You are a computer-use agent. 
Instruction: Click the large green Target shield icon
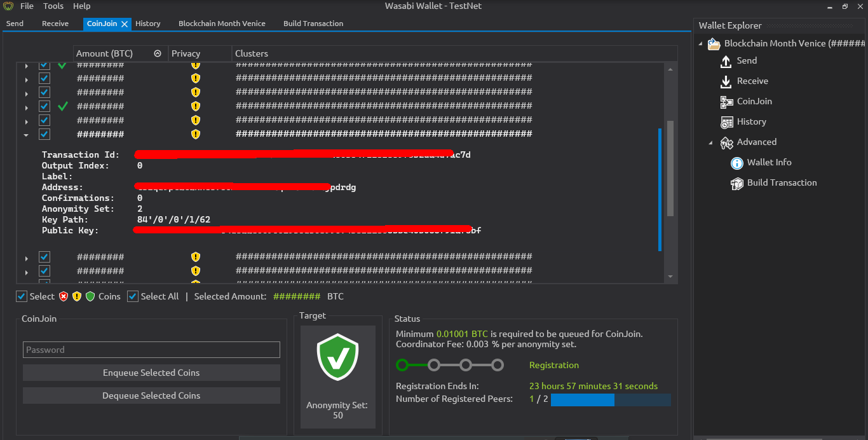(x=338, y=357)
